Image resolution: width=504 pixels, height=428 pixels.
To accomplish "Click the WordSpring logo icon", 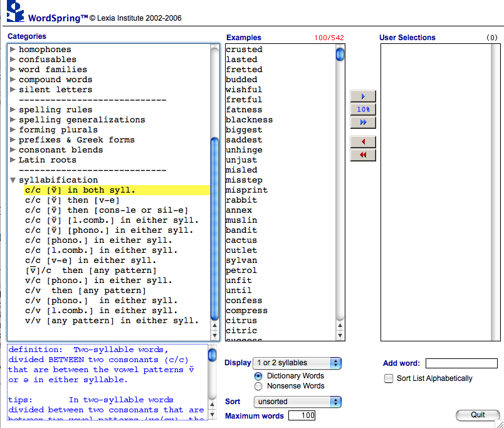I will point(15,11).
